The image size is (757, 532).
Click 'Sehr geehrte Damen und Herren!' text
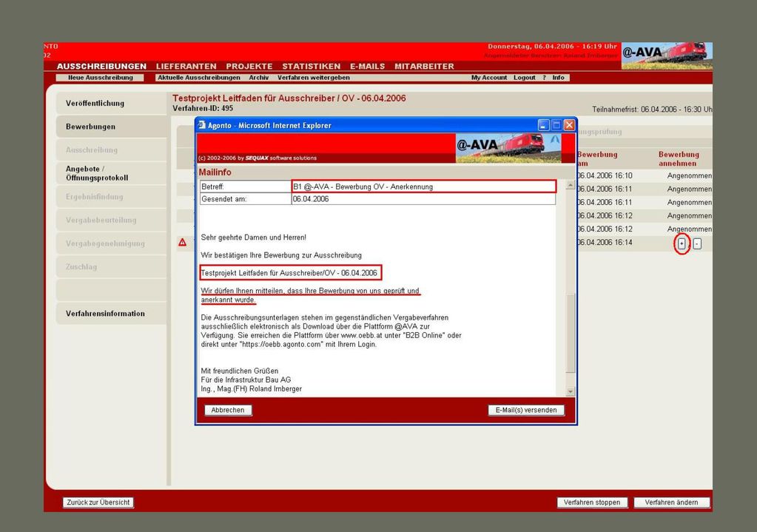(x=254, y=238)
